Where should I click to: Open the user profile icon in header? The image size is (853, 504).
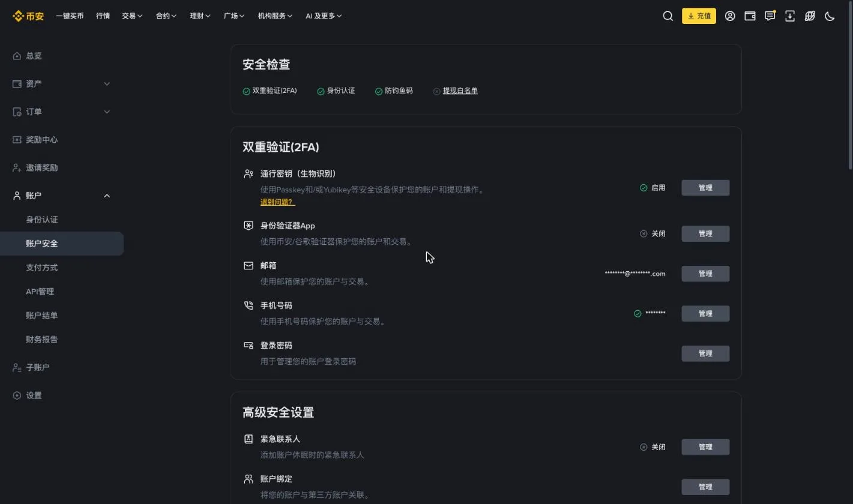[730, 16]
